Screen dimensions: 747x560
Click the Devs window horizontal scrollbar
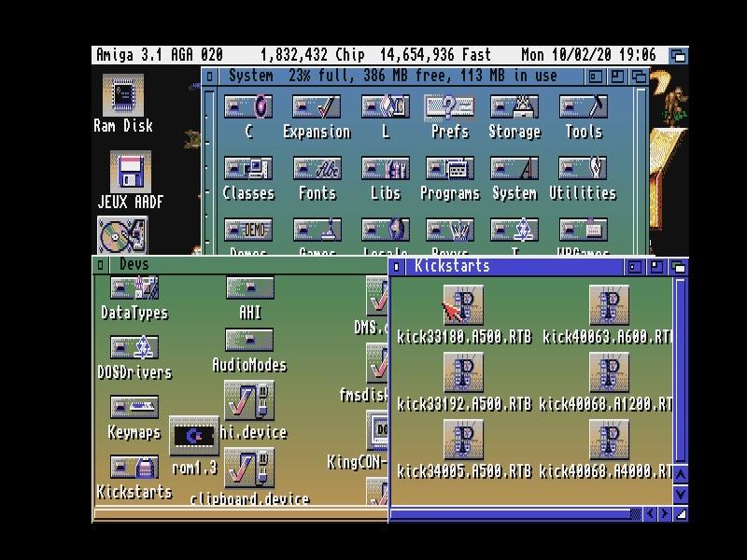(241, 513)
